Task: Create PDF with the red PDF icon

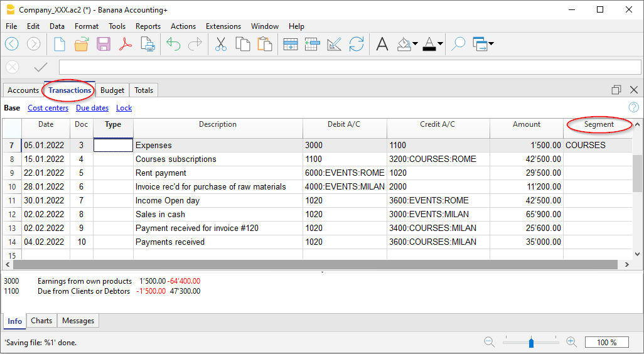Action: pos(126,44)
